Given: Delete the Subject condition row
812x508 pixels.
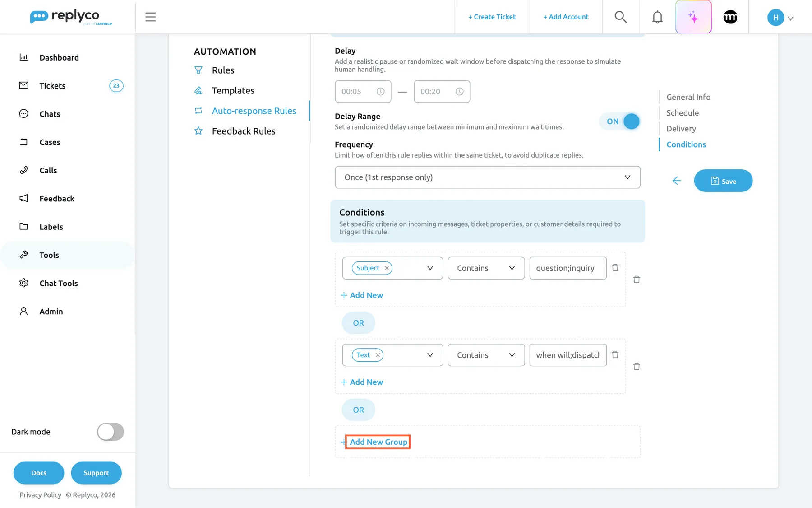Looking at the screenshot, I should [615, 268].
